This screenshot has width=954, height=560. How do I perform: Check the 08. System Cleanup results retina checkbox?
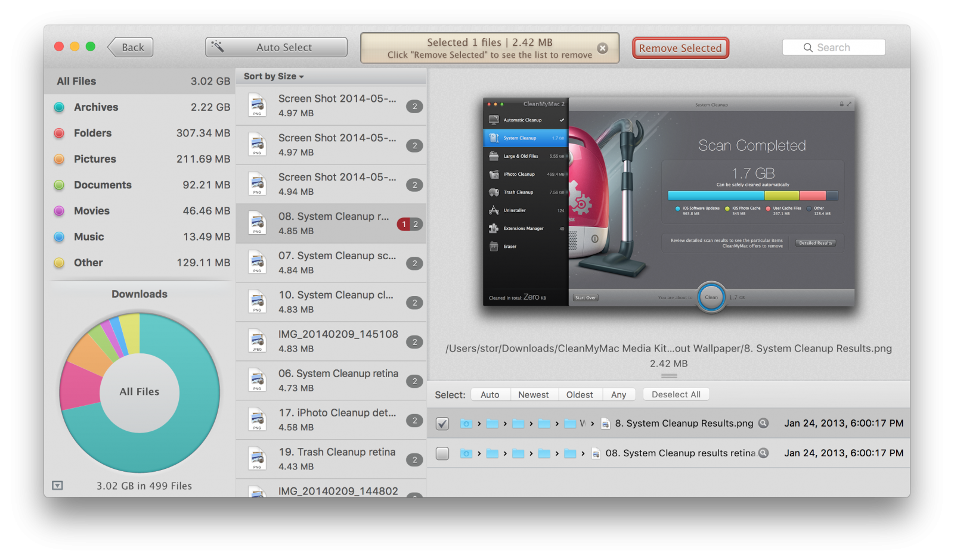pos(442,453)
